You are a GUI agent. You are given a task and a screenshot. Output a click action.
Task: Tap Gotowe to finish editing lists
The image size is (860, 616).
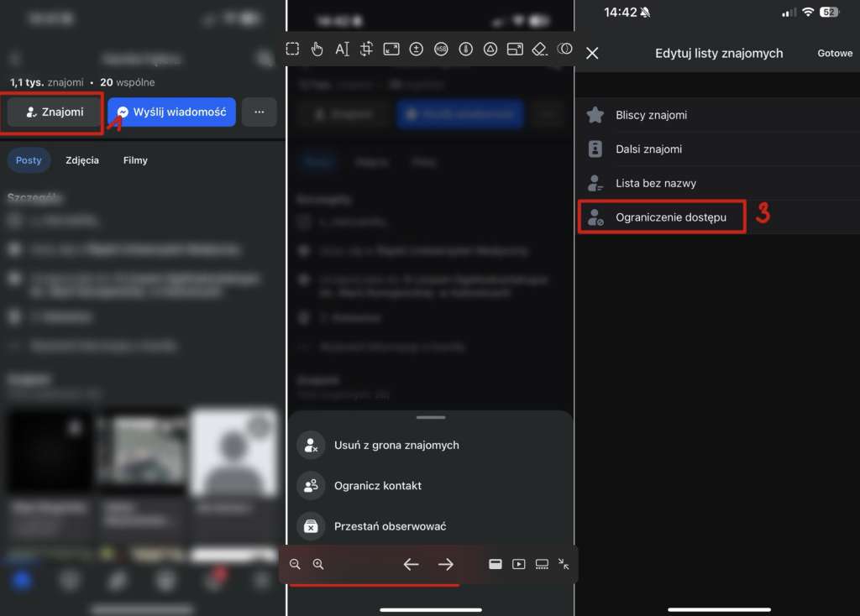pos(835,54)
